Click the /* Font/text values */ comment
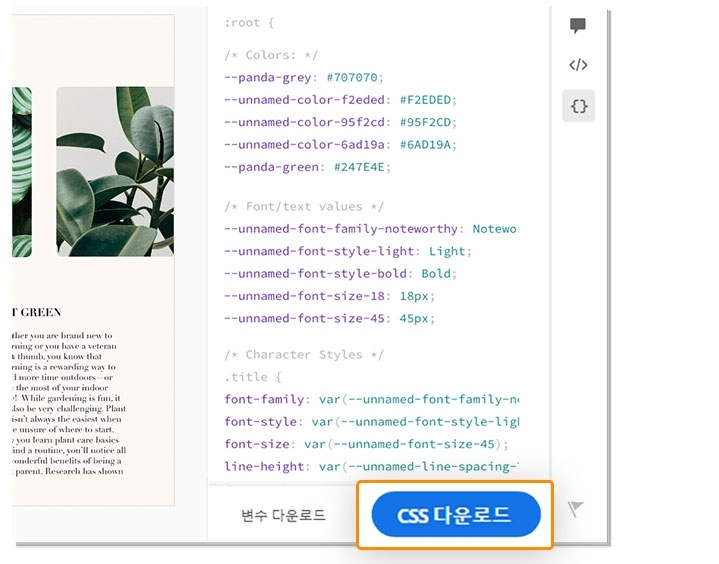The width and height of the screenshot is (719, 564). pyautogui.click(x=304, y=207)
